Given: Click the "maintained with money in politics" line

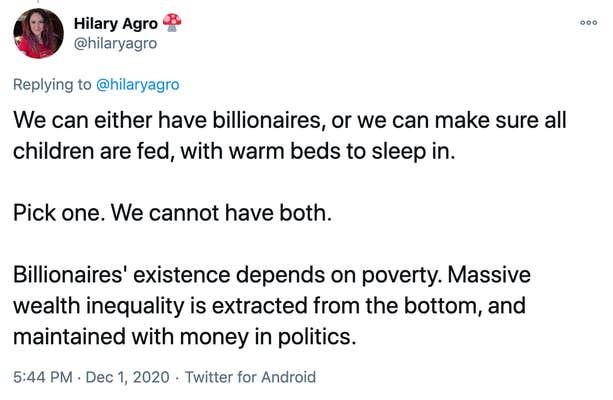Looking at the screenshot, I should click(x=185, y=337).
